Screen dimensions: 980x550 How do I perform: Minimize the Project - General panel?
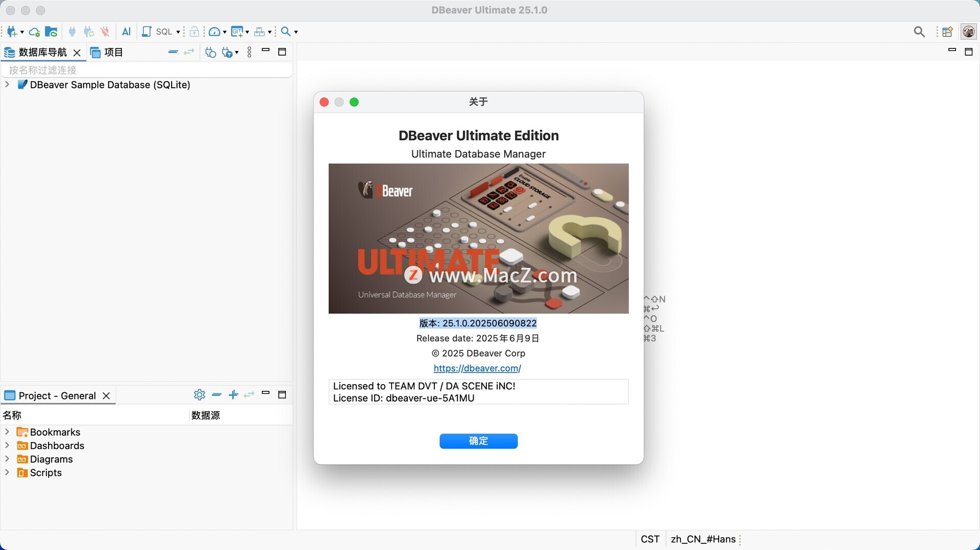[265, 393]
